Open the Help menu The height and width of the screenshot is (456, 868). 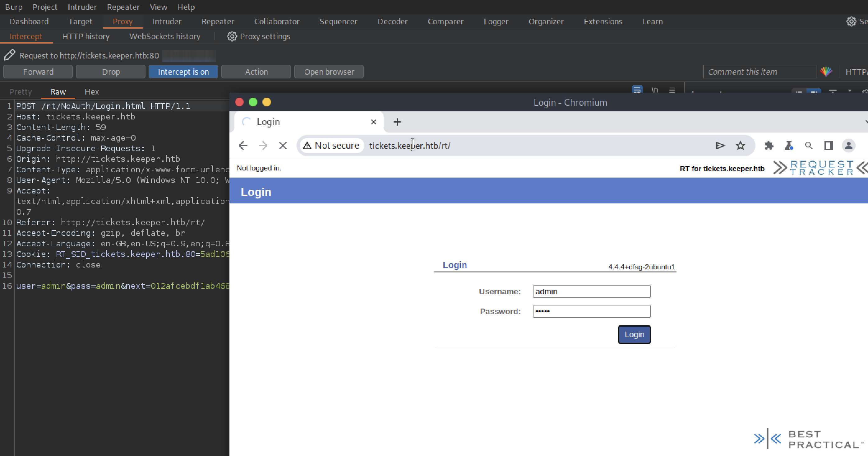pos(186,7)
